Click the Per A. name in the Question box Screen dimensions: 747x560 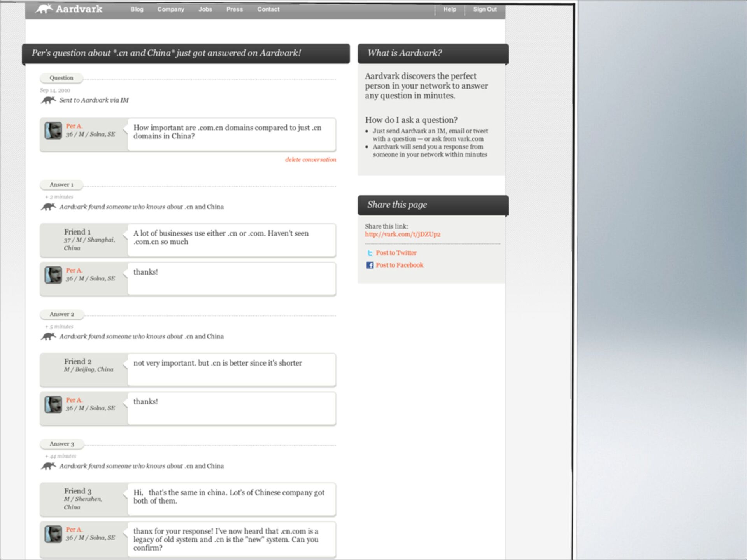74,126
